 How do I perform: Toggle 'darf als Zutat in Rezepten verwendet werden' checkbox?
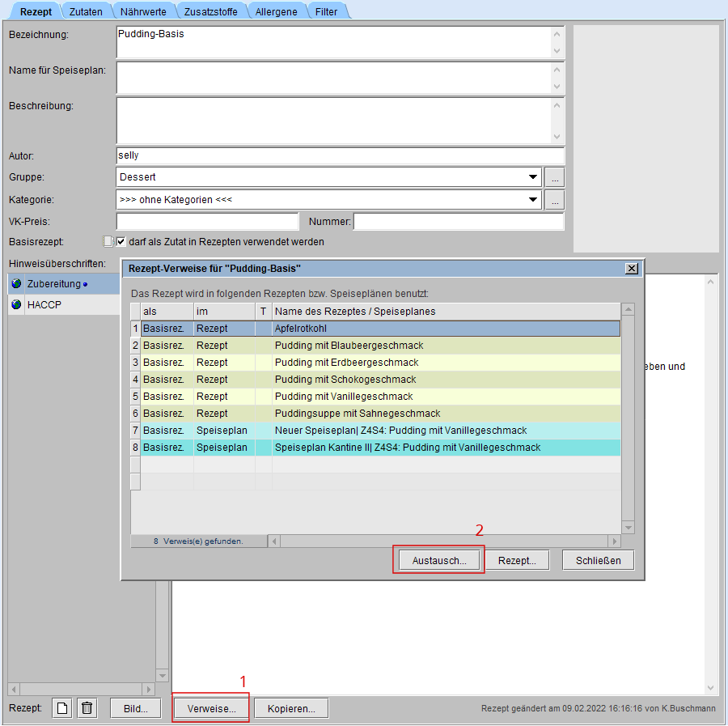pos(121,241)
